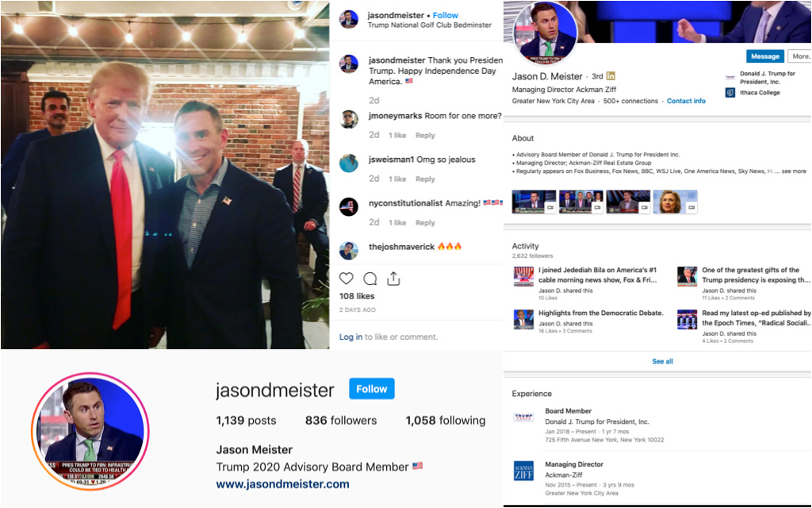Open Ackman Ziff logo in Experience
Image resolution: width=812 pixels, height=508 pixels.
pyautogui.click(x=523, y=471)
